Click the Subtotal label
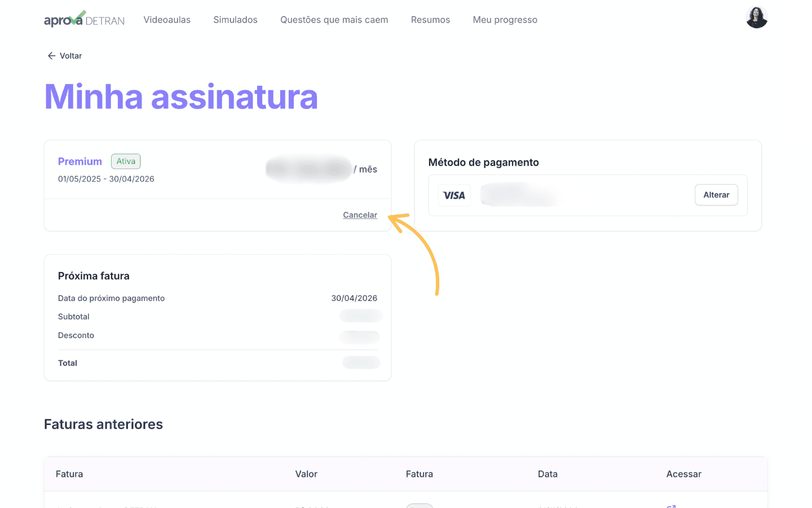 point(73,317)
